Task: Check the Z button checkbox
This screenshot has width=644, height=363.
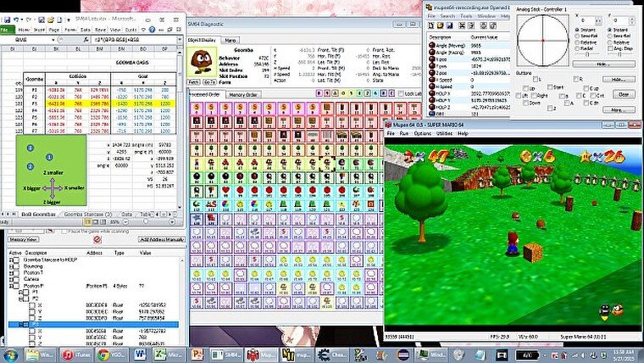Action: pyautogui.click(x=550, y=109)
